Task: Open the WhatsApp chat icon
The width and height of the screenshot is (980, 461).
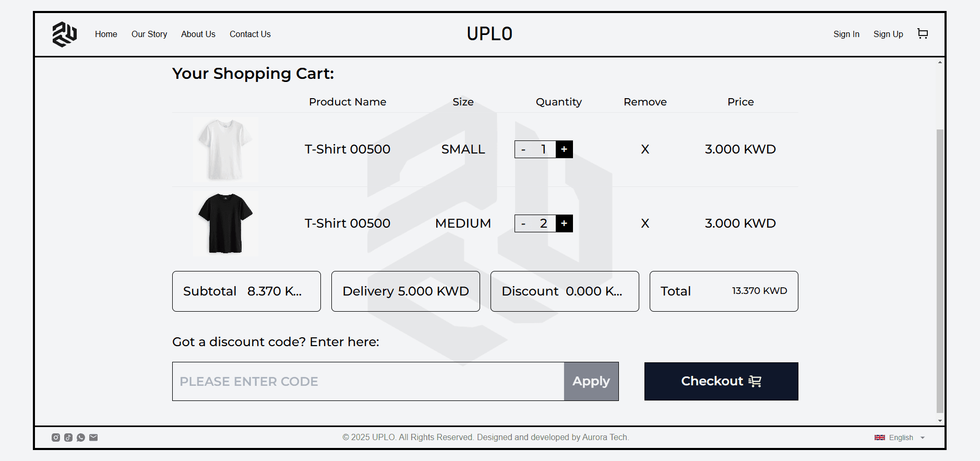Action: 81,438
